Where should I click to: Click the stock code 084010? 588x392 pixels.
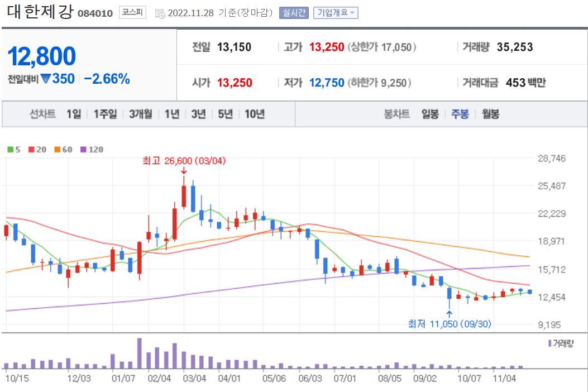click(x=95, y=13)
